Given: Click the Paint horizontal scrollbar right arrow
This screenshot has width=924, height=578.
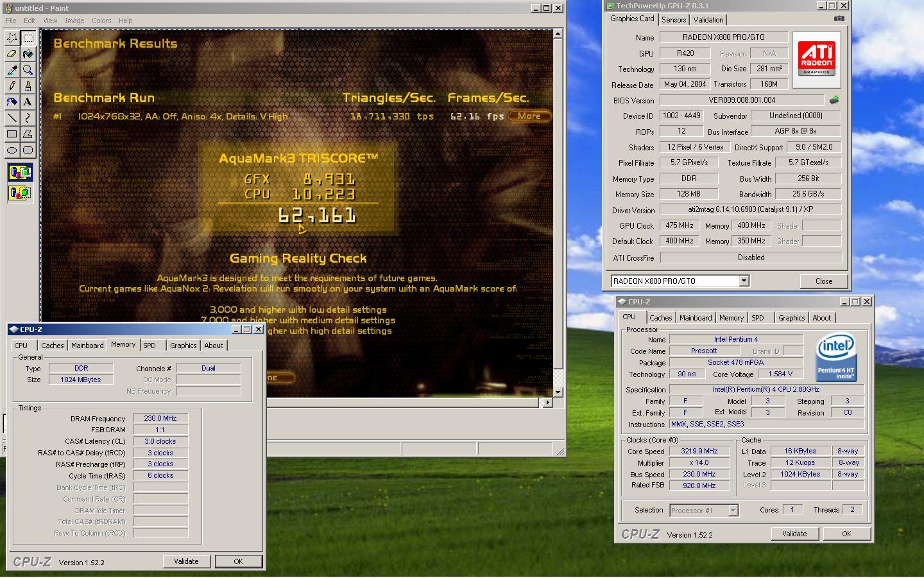Looking at the screenshot, I should 547,403.
